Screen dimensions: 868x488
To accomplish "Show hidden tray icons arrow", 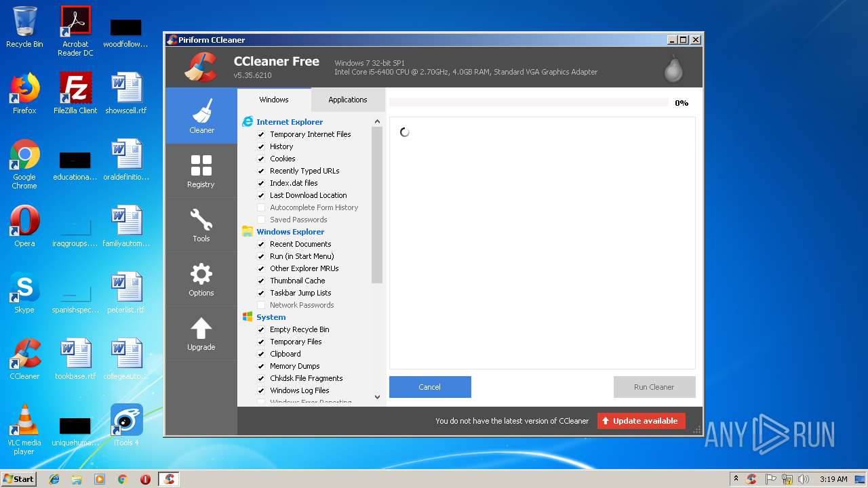I will click(736, 479).
